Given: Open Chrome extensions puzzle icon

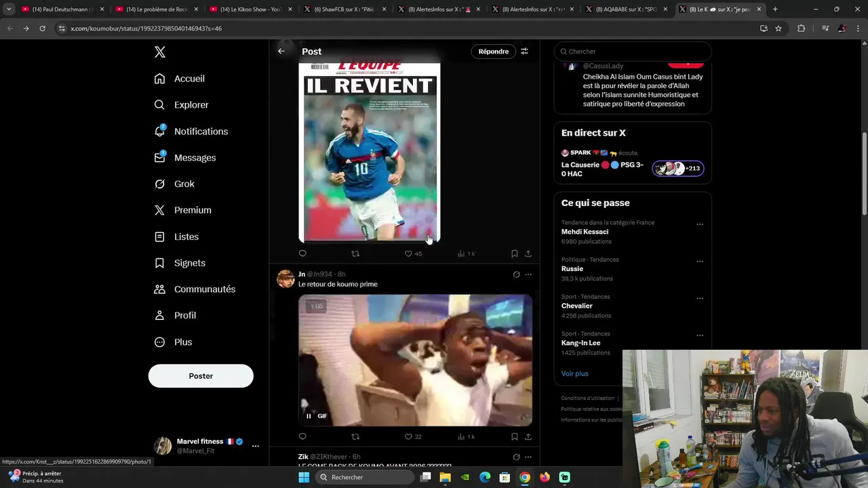Looking at the screenshot, I should click(x=802, y=28).
